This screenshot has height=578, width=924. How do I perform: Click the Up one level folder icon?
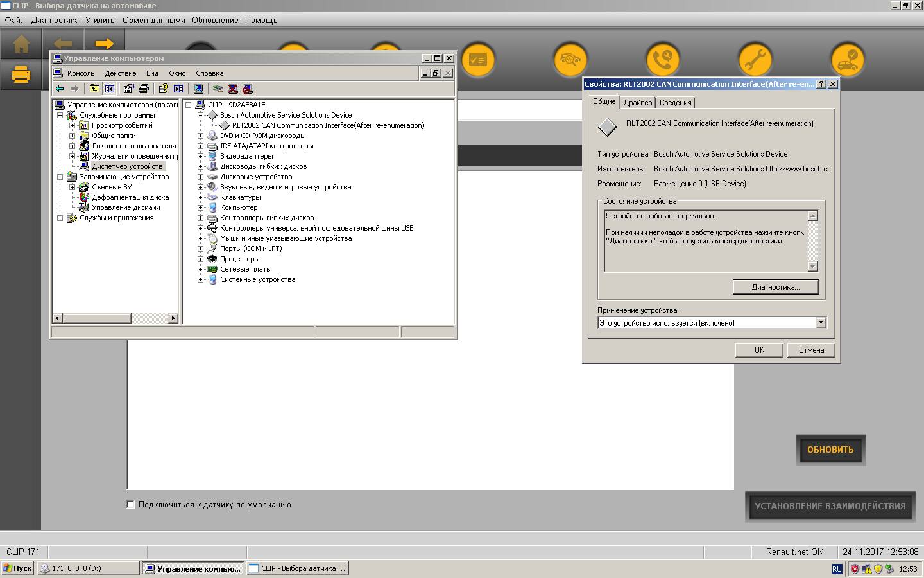(x=94, y=89)
